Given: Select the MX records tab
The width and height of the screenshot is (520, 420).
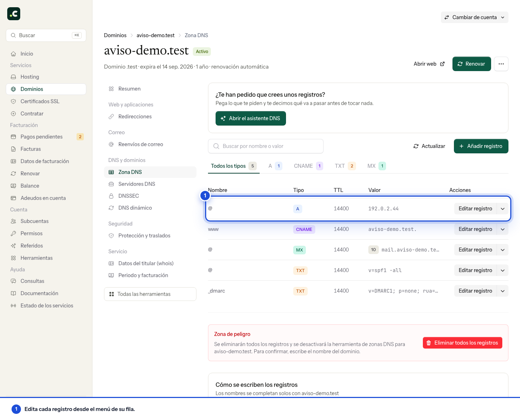Looking at the screenshot, I should 377,166.
